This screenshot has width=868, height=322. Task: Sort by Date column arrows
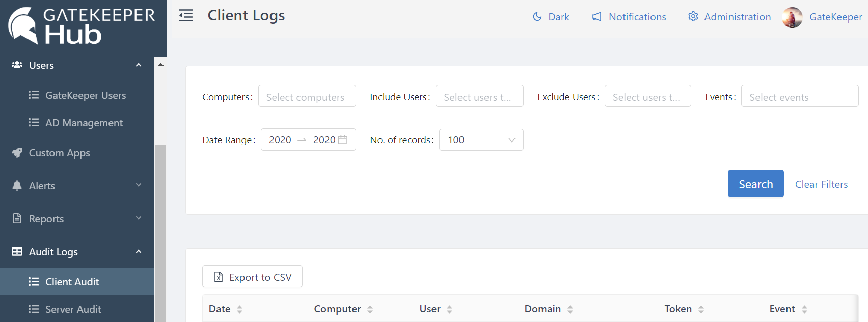tap(239, 309)
